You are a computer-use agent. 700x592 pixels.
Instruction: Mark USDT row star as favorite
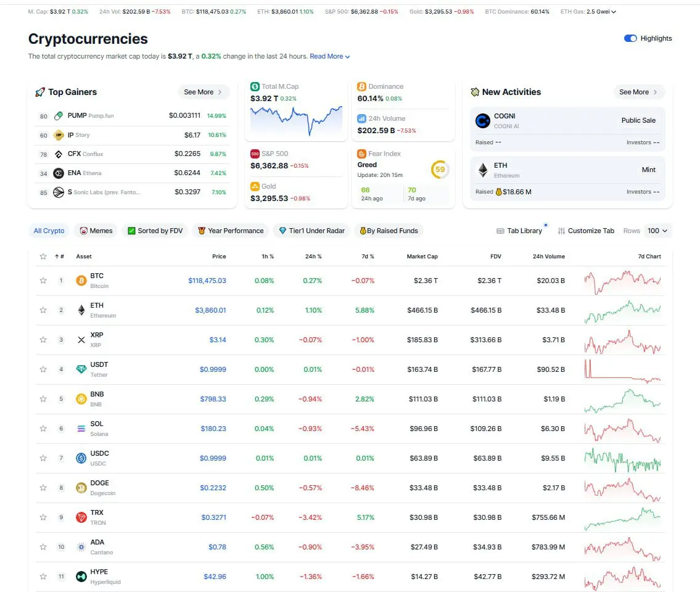click(43, 369)
